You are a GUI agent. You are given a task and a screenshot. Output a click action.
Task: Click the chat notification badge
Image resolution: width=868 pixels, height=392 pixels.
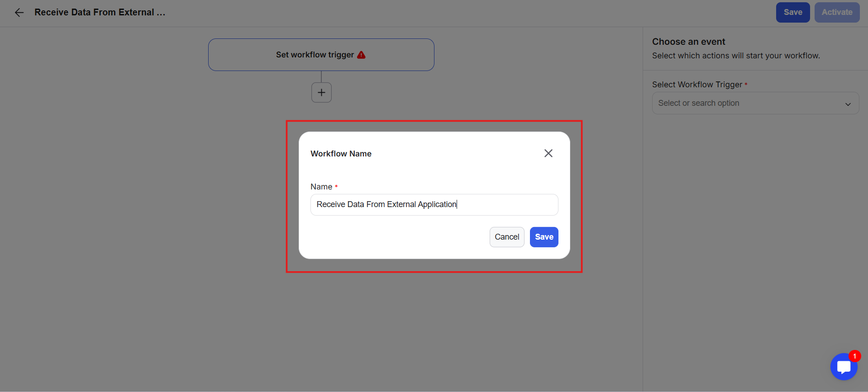854,356
